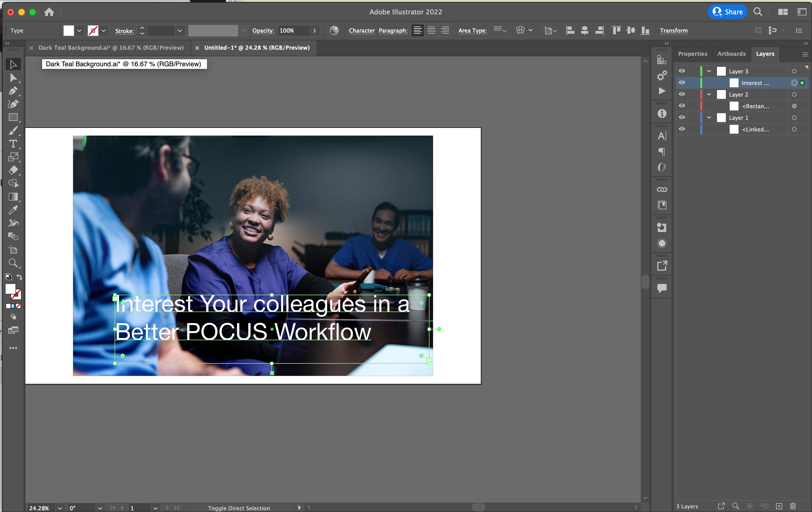This screenshot has width=812, height=512.
Task: Open the fill color dropdown arrow
Action: click(x=79, y=31)
